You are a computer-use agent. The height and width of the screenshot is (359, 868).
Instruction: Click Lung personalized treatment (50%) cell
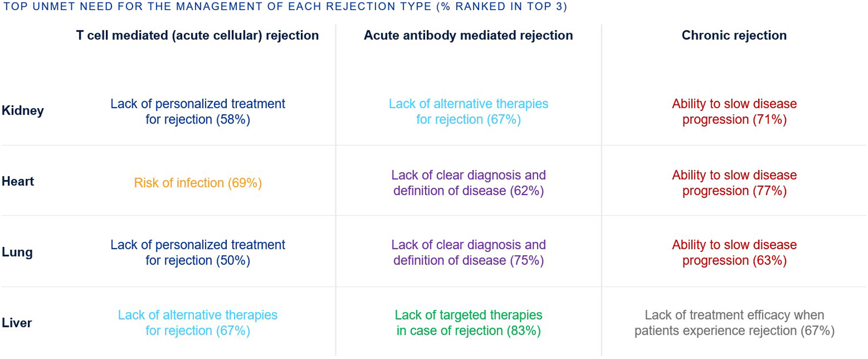197,253
